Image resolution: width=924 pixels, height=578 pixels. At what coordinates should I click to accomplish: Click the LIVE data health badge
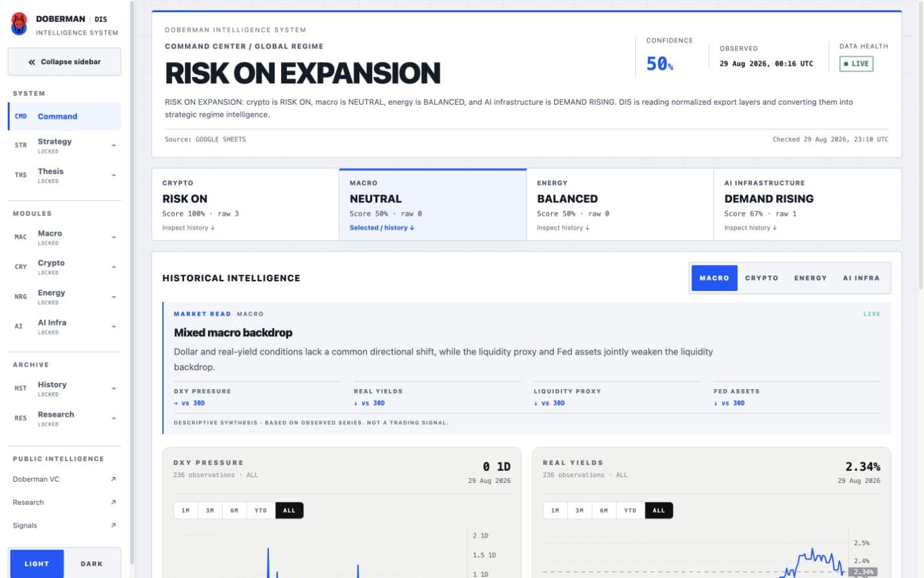(x=856, y=64)
